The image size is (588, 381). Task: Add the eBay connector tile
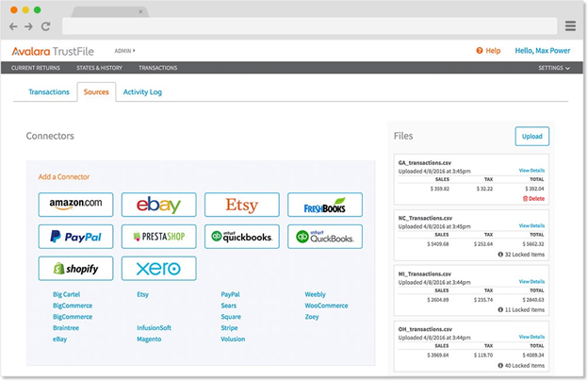(158, 205)
